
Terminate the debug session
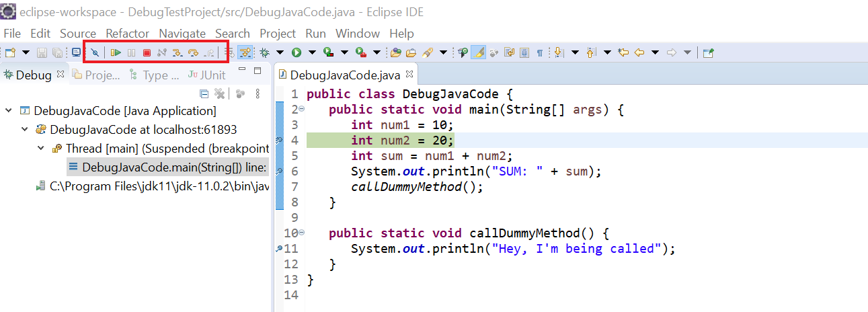click(147, 52)
